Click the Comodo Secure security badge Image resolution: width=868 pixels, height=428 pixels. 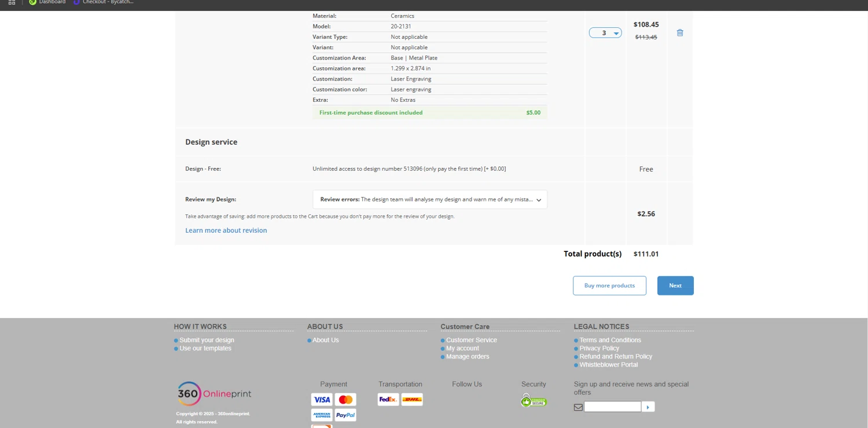(x=534, y=400)
